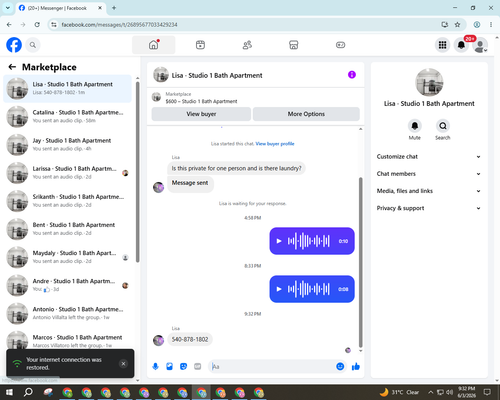Image resolution: width=500 pixels, height=400 pixels.
Task: Open the Catalina conversation in the list
Action: 67,116
